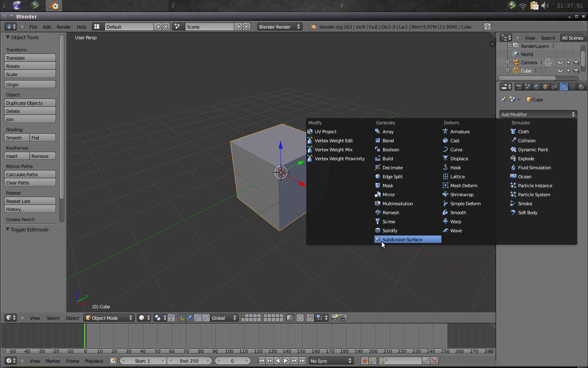Image resolution: width=588 pixels, height=368 pixels.
Task: Click the Modifiers wrench icon tab
Action: click(x=563, y=86)
